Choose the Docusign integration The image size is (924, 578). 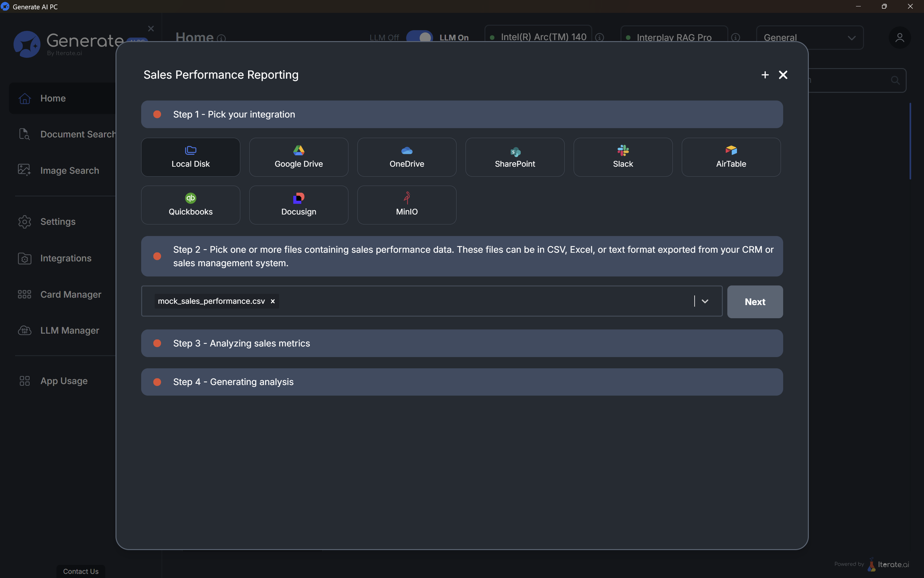(x=299, y=205)
